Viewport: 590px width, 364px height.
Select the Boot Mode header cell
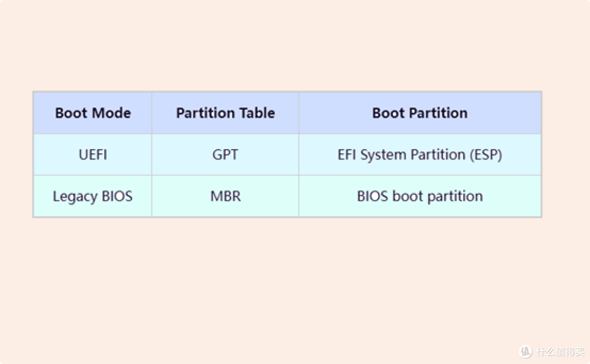point(92,113)
